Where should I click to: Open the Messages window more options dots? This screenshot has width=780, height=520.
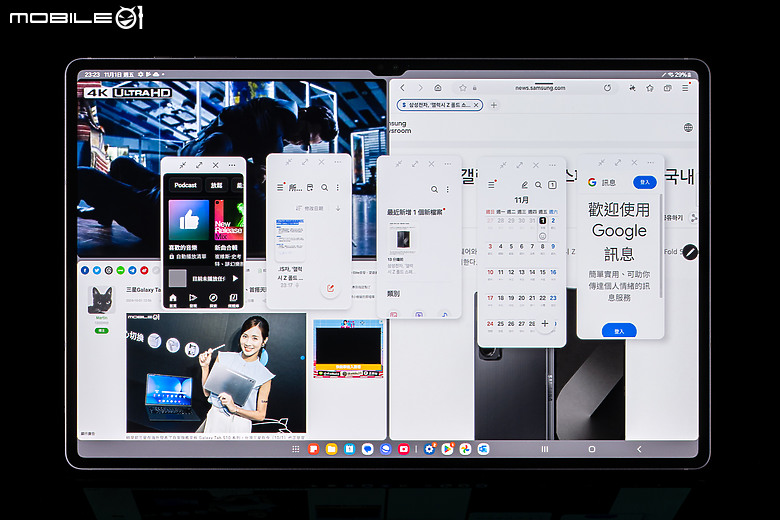tap(651, 163)
